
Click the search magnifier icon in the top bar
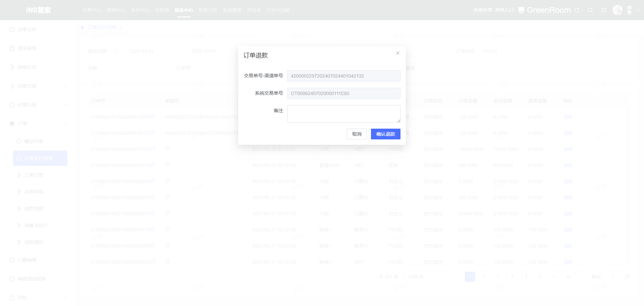(x=590, y=10)
